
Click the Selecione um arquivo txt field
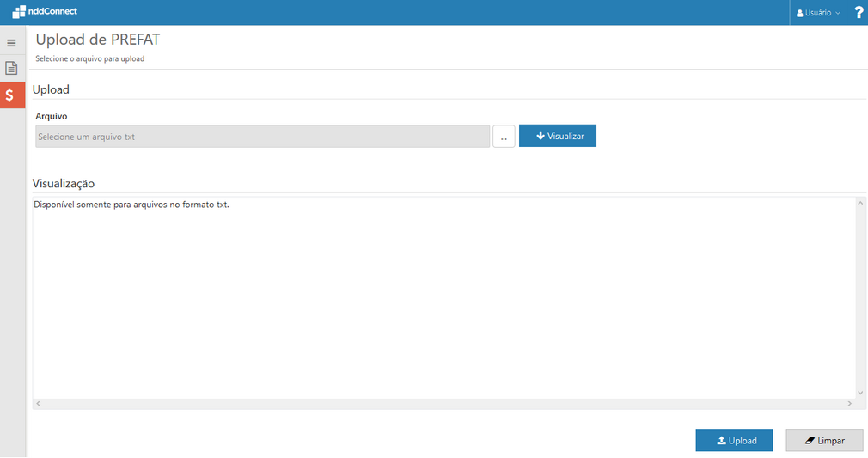pyautogui.click(x=262, y=137)
